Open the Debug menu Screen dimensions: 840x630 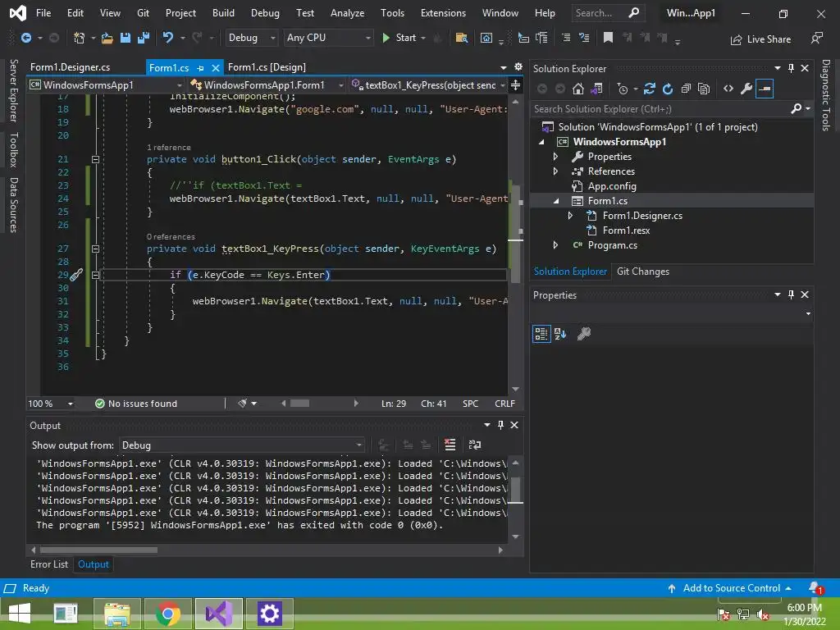[x=264, y=13]
